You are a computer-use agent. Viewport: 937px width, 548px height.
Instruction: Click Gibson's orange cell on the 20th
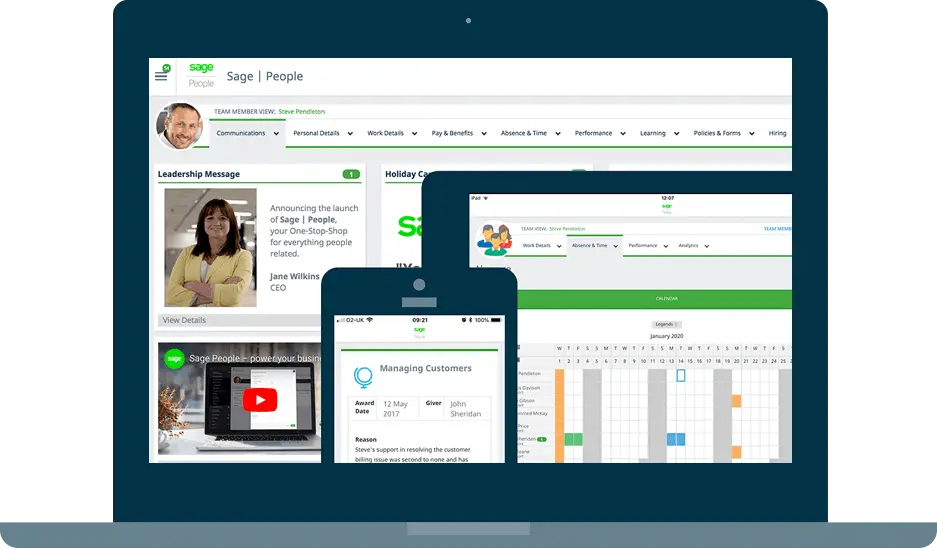coord(736,401)
